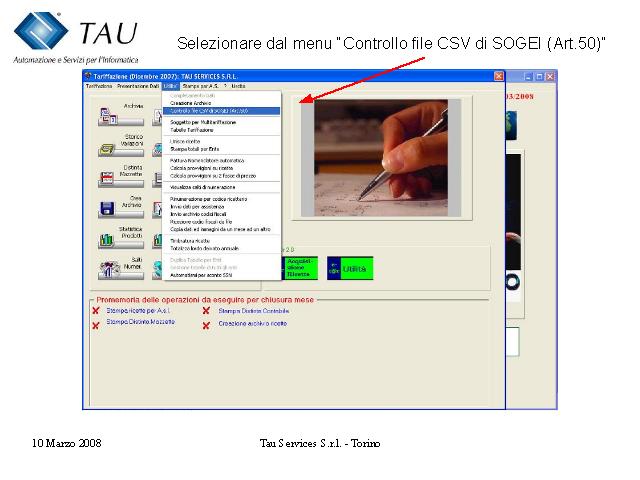
Task: Open the Archivio icon button
Action: (x=121, y=114)
